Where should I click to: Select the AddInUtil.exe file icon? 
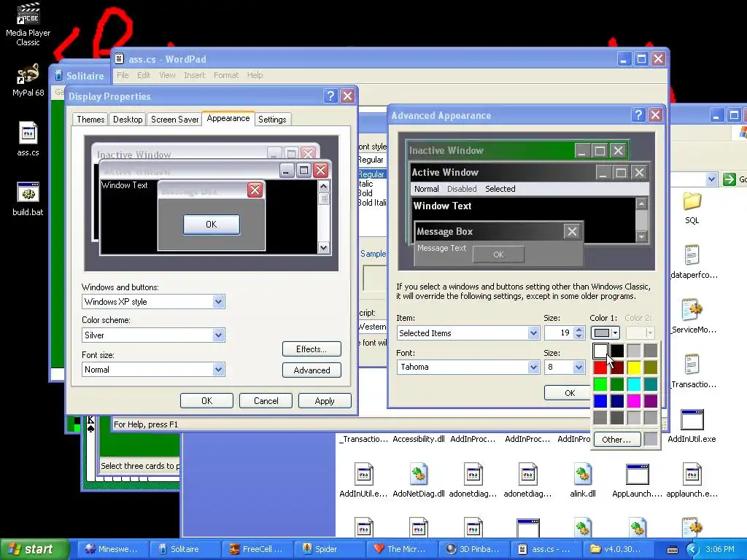click(x=692, y=425)
